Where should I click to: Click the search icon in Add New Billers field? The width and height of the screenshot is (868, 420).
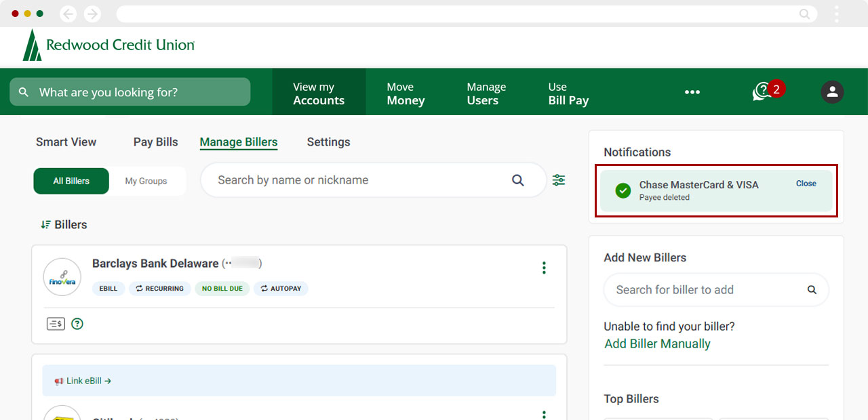[x=812, y=289]
